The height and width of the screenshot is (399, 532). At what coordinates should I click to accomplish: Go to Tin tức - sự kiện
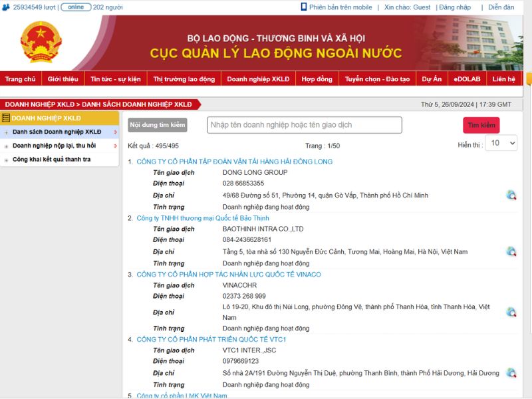[116, 79]
